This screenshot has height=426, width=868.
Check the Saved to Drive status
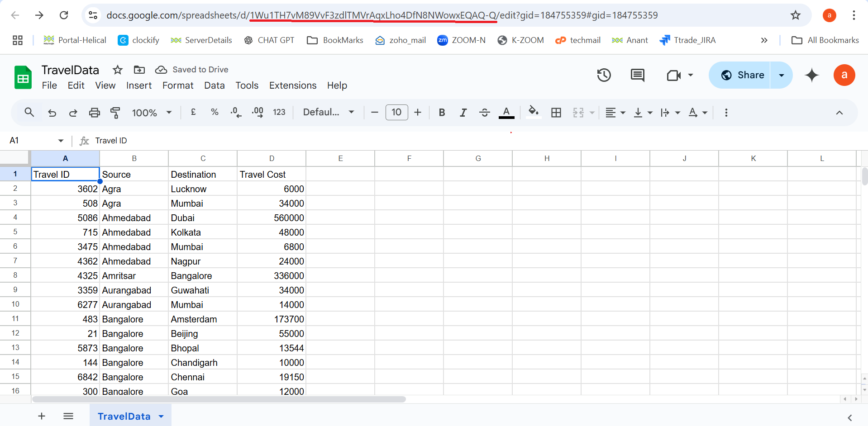pos(192,70)
